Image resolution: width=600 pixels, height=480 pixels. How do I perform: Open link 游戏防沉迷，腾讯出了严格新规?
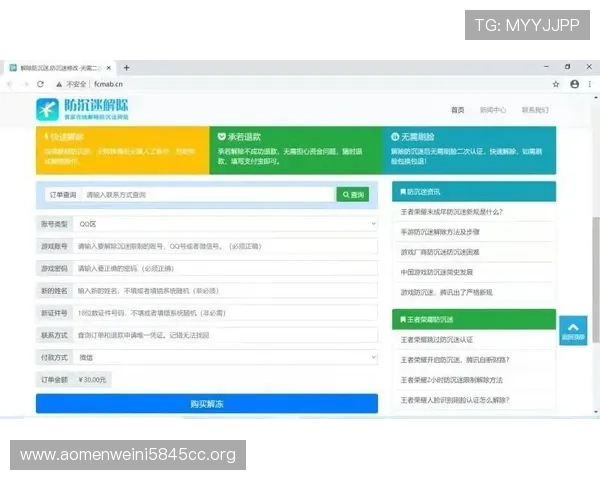point(447,292)
